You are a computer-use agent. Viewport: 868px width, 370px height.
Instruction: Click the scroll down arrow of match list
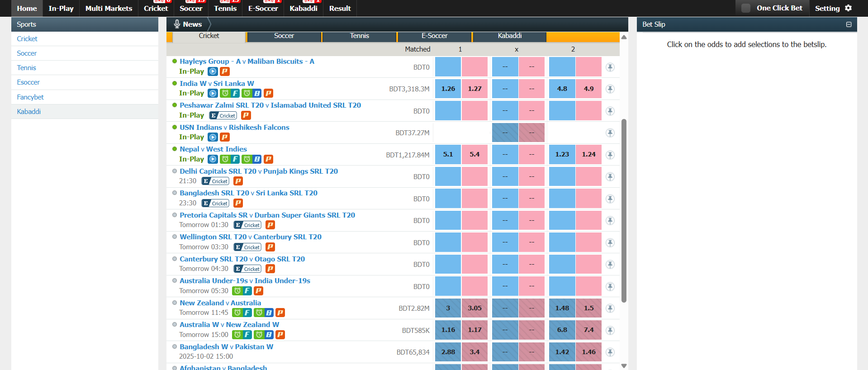pyautogui.click(x=624, y=366)
